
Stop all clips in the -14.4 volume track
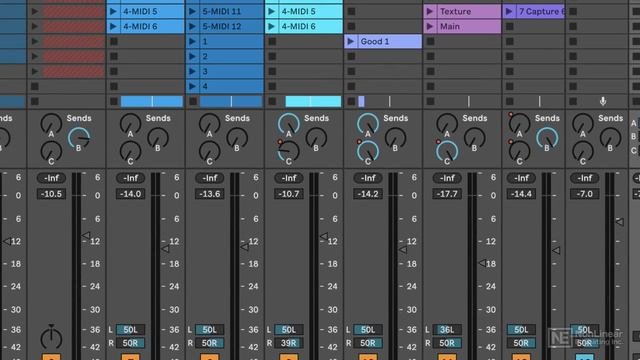point(510,101)
